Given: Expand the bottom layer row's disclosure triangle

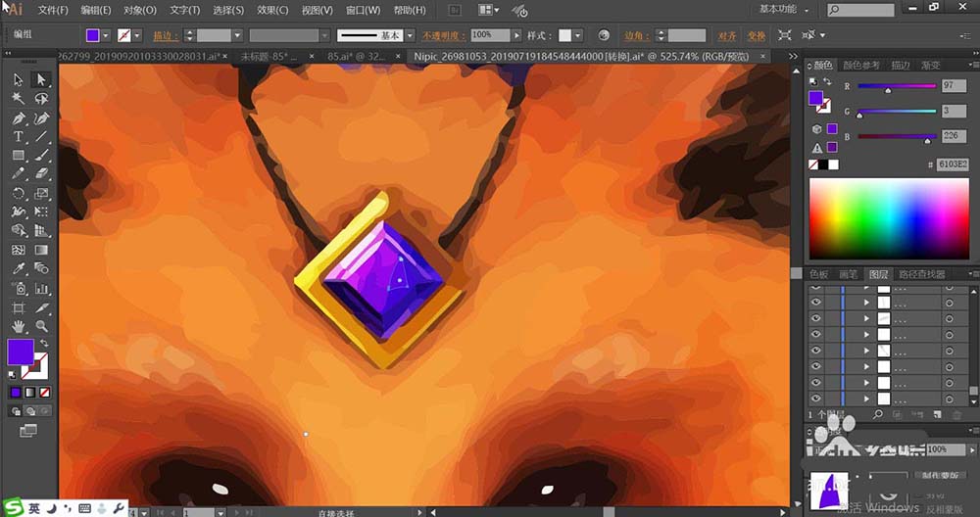Looking at the screenshot, I should pos(866,399).
